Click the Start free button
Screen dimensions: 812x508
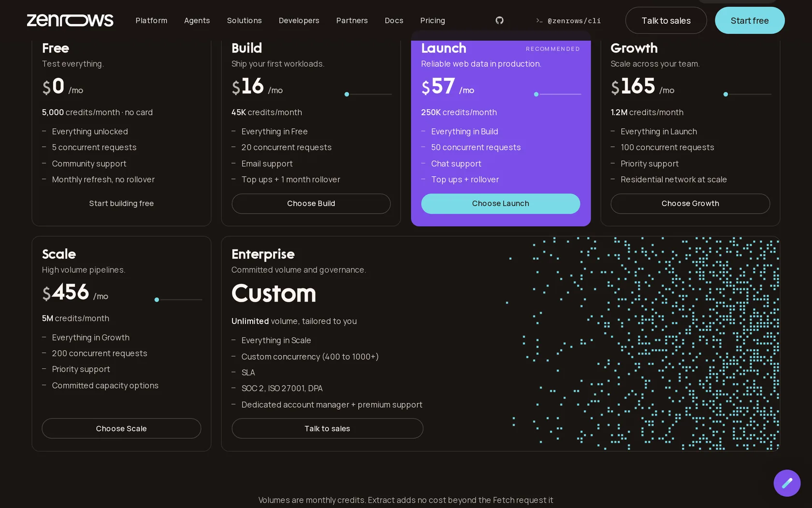coord(750,20)
